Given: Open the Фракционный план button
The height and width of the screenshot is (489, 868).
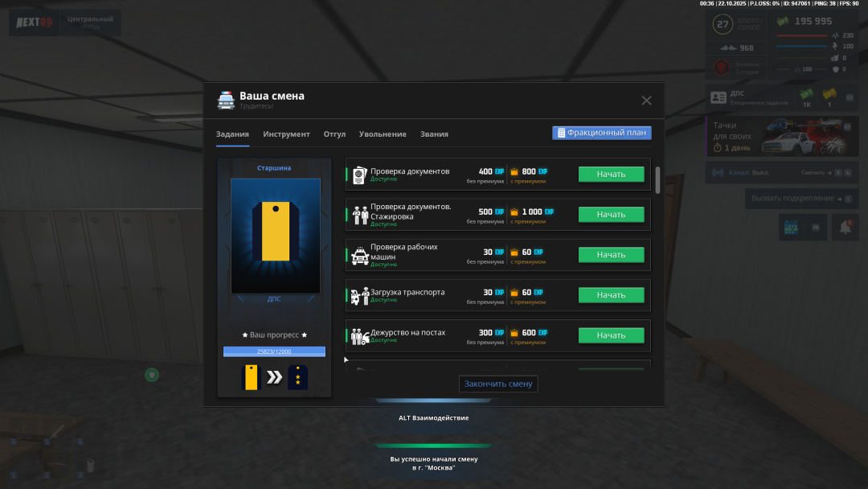Looking at the screenshot, I should point(601,133).
